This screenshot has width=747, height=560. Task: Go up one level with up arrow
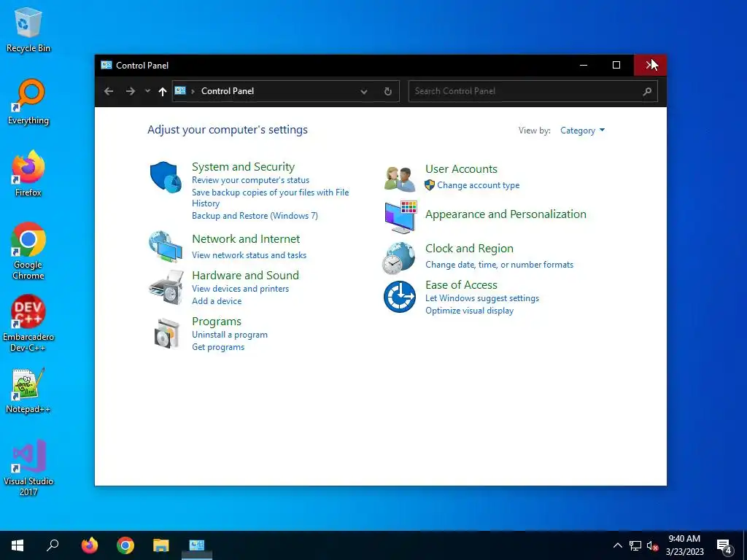coord(163,91)
